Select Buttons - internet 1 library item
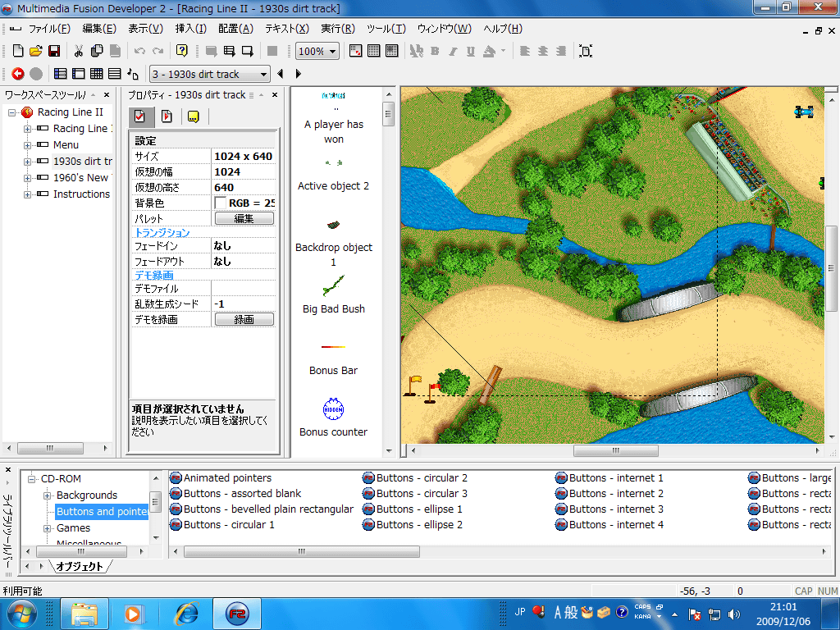The image size is (840, 630). [609, 478]
